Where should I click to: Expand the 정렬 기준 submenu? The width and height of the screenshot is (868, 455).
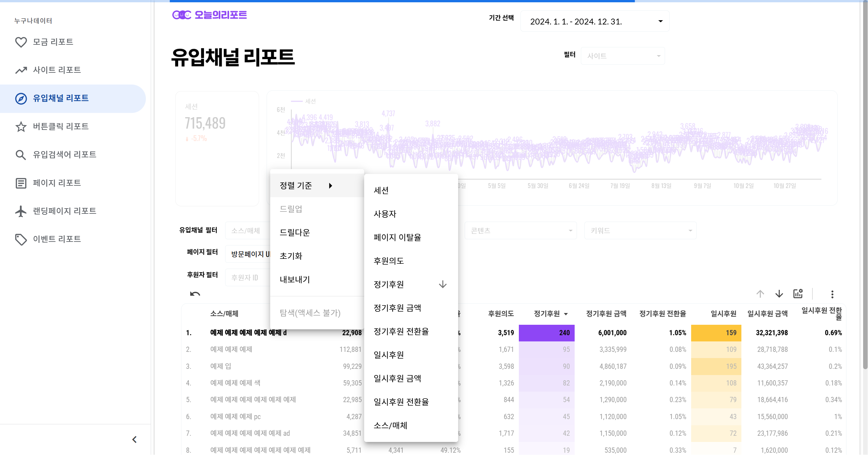[x=317, y=186]
